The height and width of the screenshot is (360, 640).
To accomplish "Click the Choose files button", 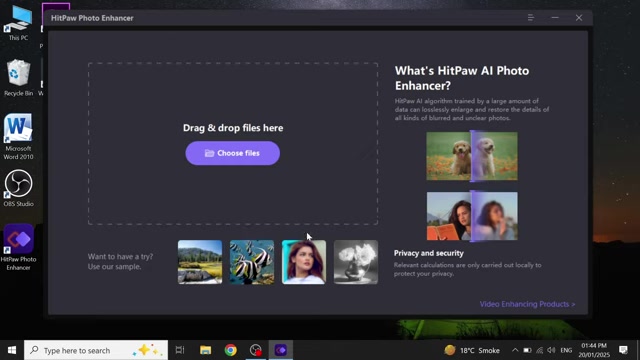I will (233, 153).
